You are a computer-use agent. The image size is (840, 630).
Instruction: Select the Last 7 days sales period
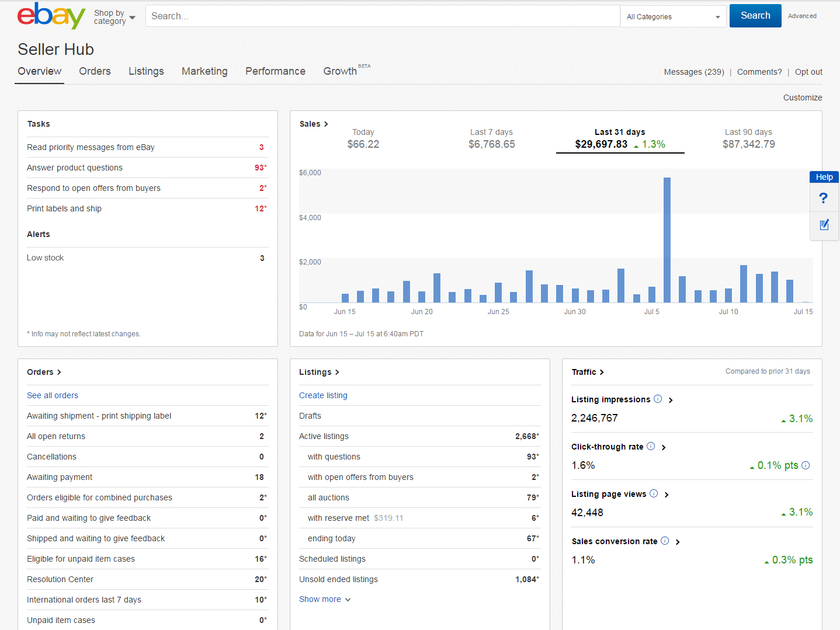tap(492, 139)
